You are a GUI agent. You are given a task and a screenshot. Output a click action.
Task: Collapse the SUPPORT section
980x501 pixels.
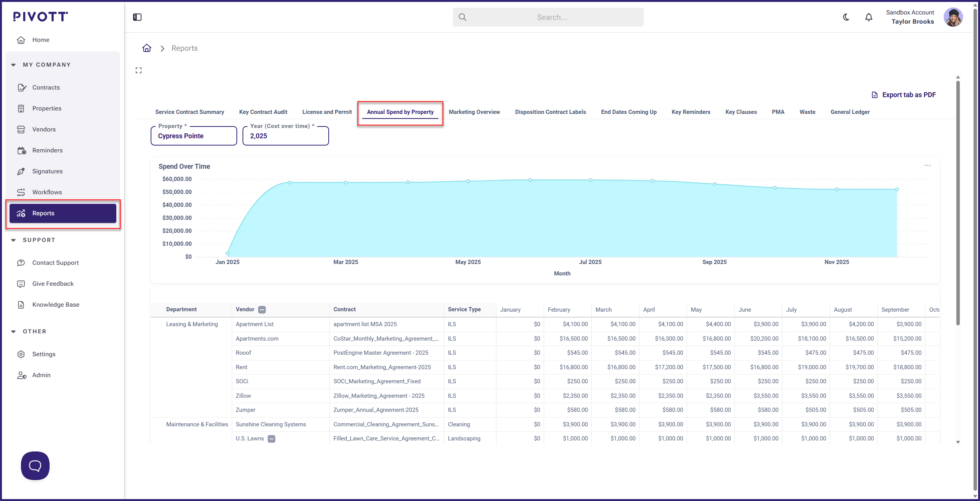point(14,240)
